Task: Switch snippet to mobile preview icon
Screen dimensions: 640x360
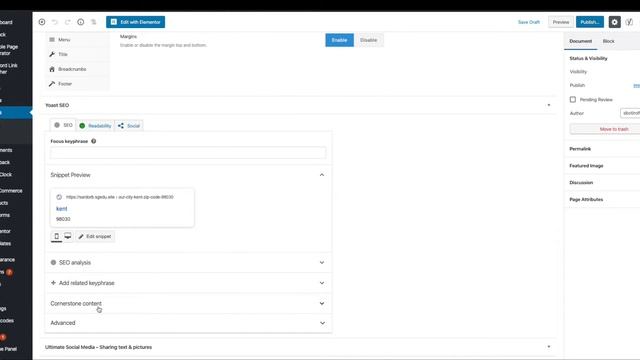Action: click(56, 236)
